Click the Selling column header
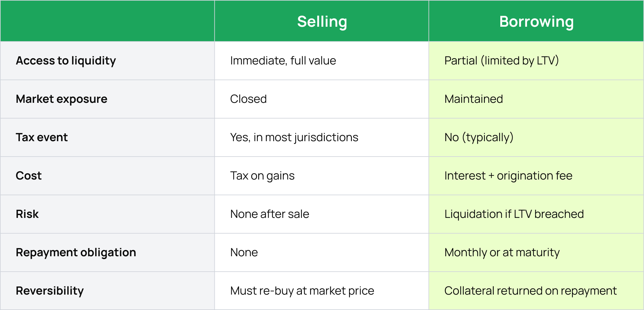644x310 pixels. click(322, 22)
